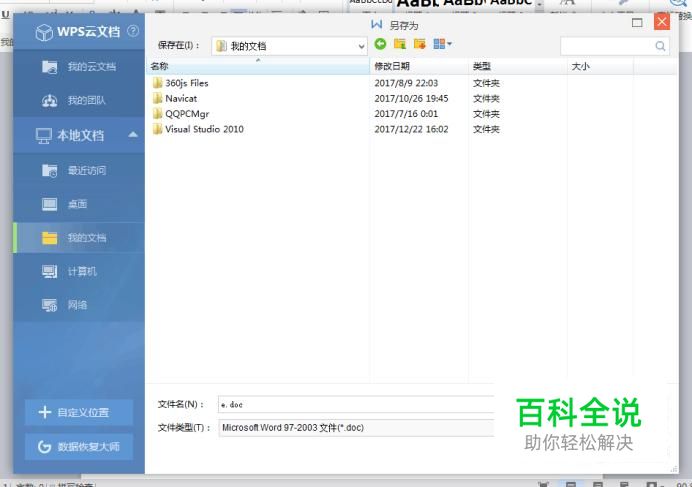Click the 360js Files folder icon
This screenshot has height=487, width=692.
(157, 83)
